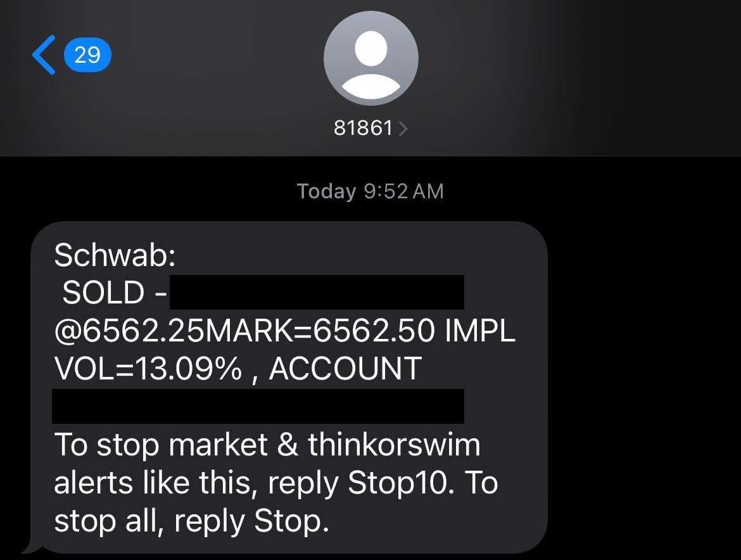Select the word Schwab: in the message
Image resolution: width=741 pixels, height=560 pixels.
(115, 255)
